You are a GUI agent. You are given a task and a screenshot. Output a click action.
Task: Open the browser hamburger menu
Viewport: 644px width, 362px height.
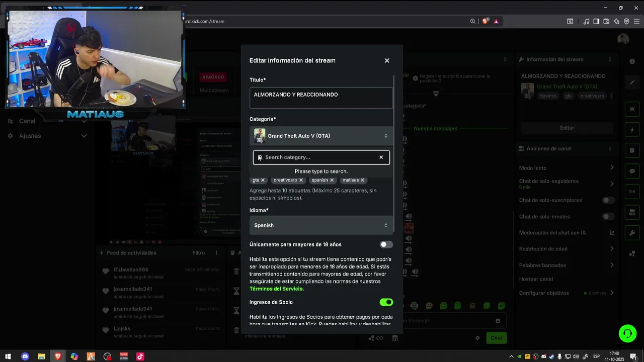tap(636, 21)
